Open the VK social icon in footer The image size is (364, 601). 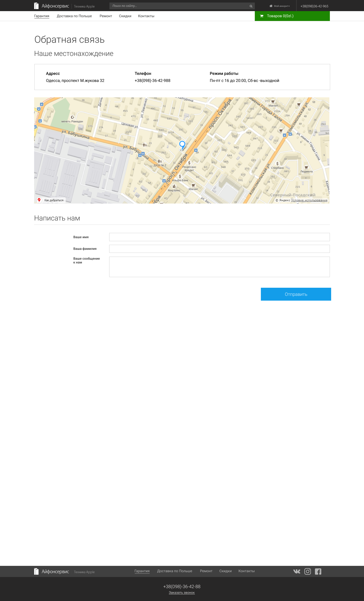(297, 571)
